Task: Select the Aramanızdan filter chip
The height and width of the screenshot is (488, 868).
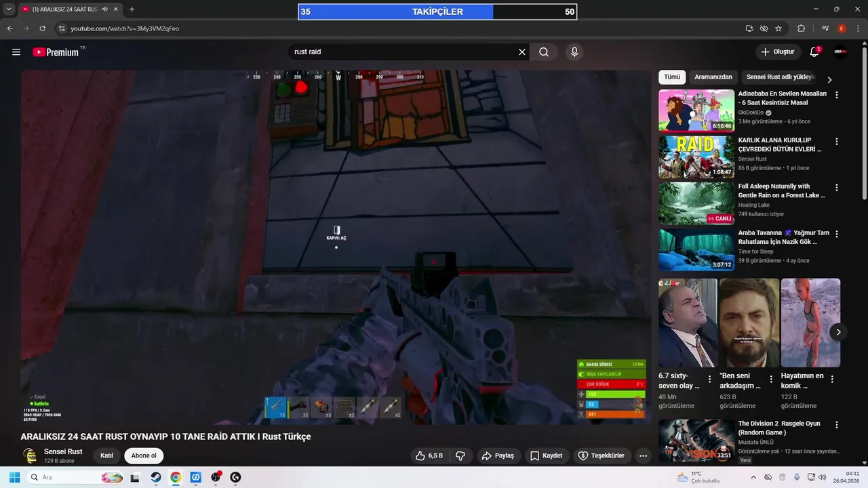Action: pyautogui.click(x=713, y=77)
